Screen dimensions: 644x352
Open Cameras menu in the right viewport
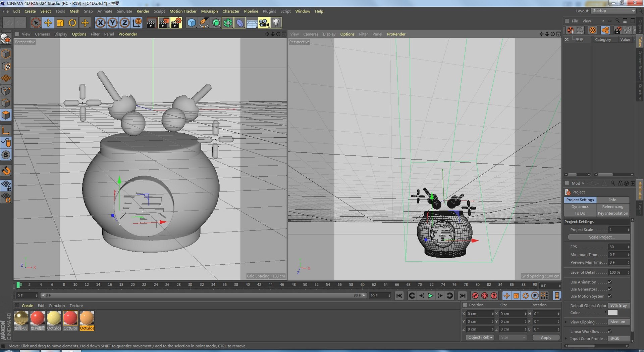[311, 34]
